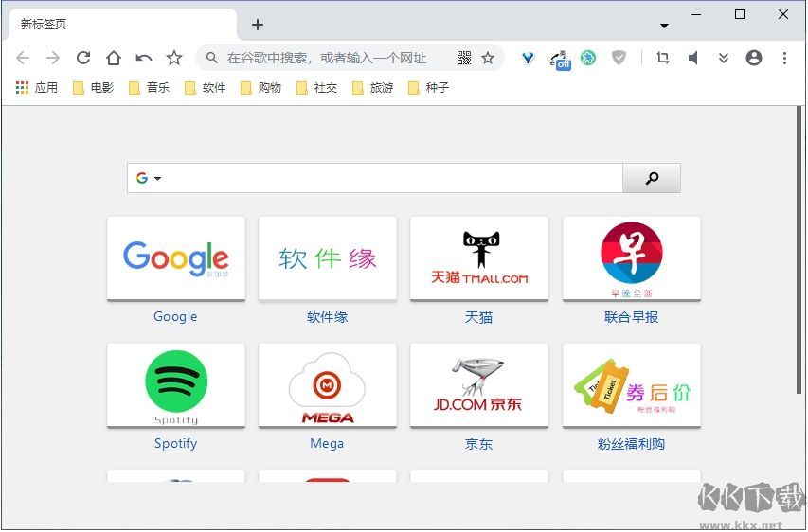This screenshot has width=808, height=532.
Task: Open the 联合早报 thumbnail tile
Action: 631,258
